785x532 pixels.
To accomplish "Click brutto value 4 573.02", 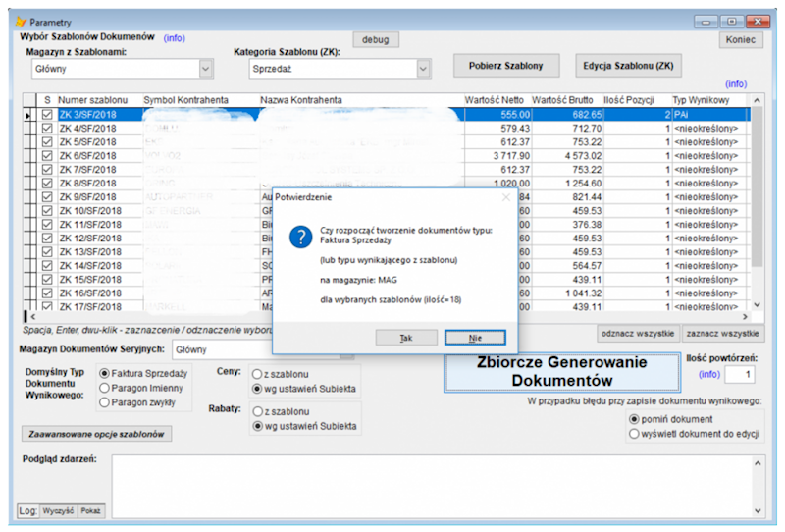I will click(x=583, y=156).
